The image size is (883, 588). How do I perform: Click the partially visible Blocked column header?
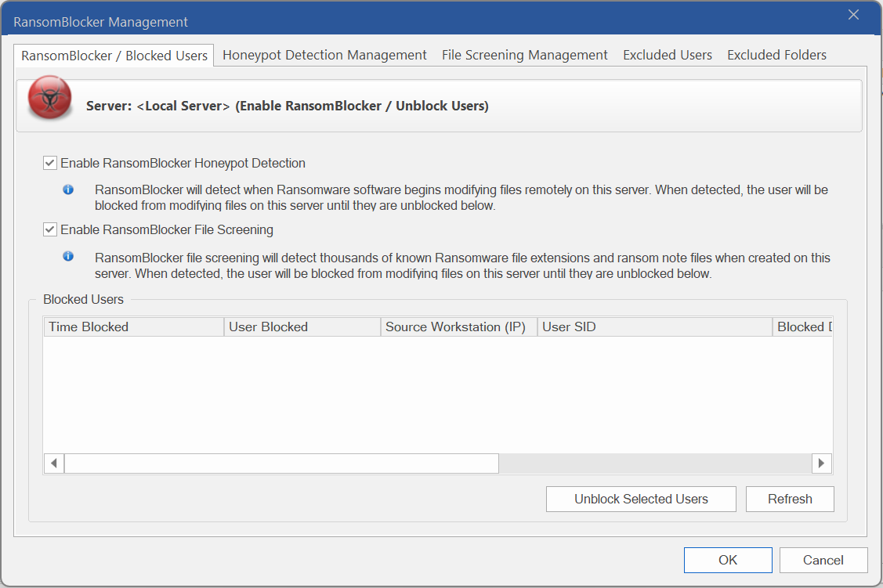[x=803, y=327]
